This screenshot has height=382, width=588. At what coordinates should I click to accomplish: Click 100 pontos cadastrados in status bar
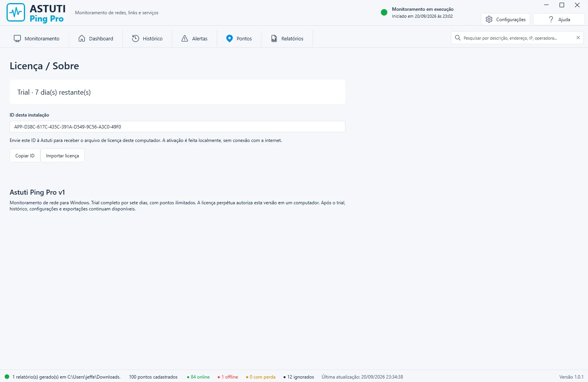click(x=153, y=377)
